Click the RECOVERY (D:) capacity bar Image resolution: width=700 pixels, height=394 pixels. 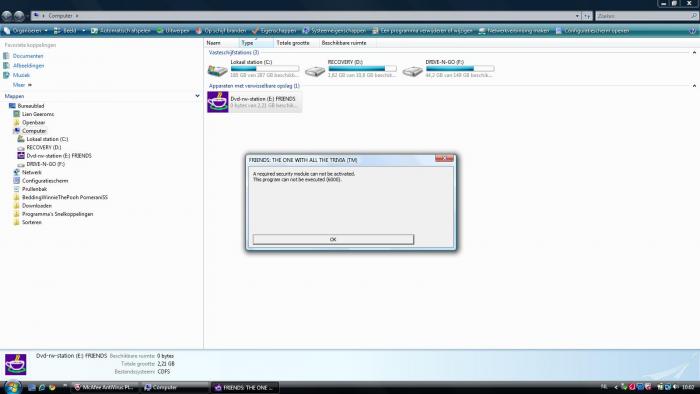coord(362,69)
